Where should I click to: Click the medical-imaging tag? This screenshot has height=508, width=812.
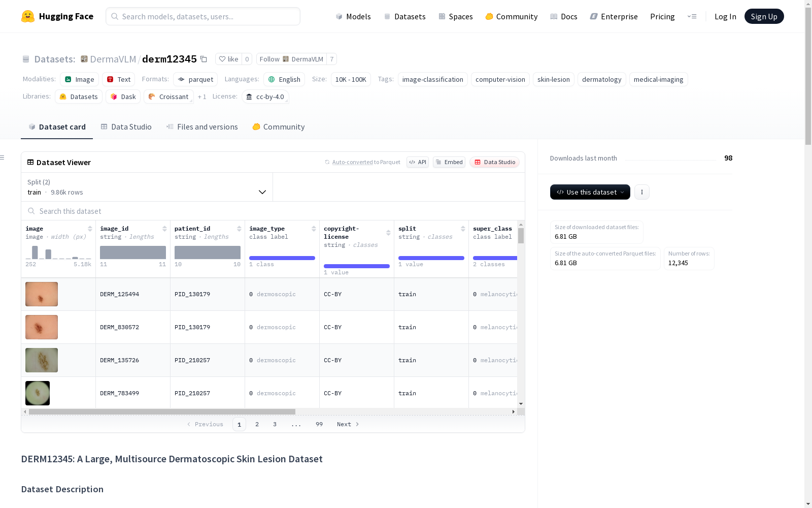(x=659, y=79)
